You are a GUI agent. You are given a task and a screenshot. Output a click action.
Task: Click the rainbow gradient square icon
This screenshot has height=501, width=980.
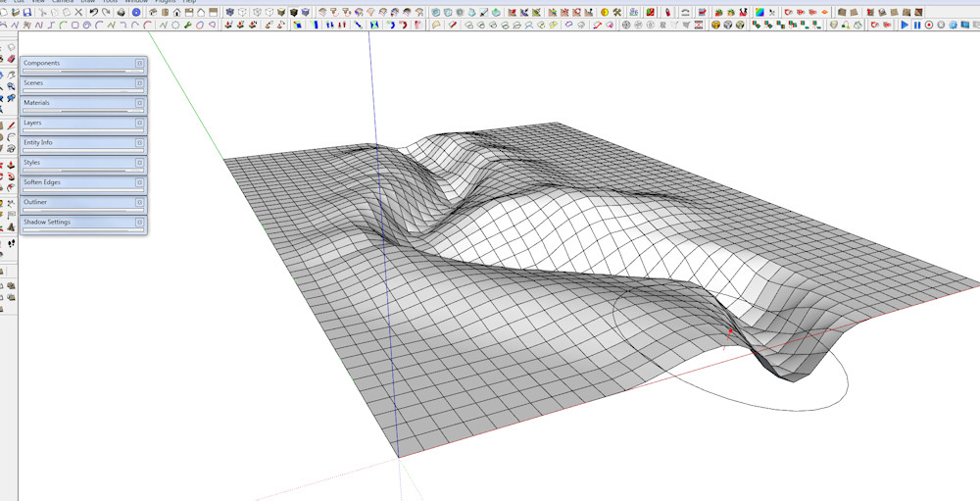pyautogui.click(x=759, y=12)
